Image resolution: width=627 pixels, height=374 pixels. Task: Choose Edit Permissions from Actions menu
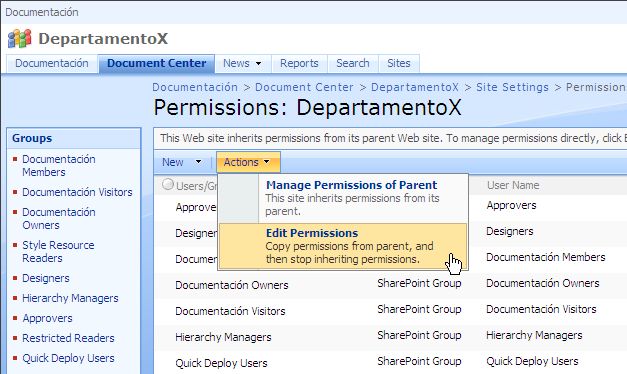[343, 246]
